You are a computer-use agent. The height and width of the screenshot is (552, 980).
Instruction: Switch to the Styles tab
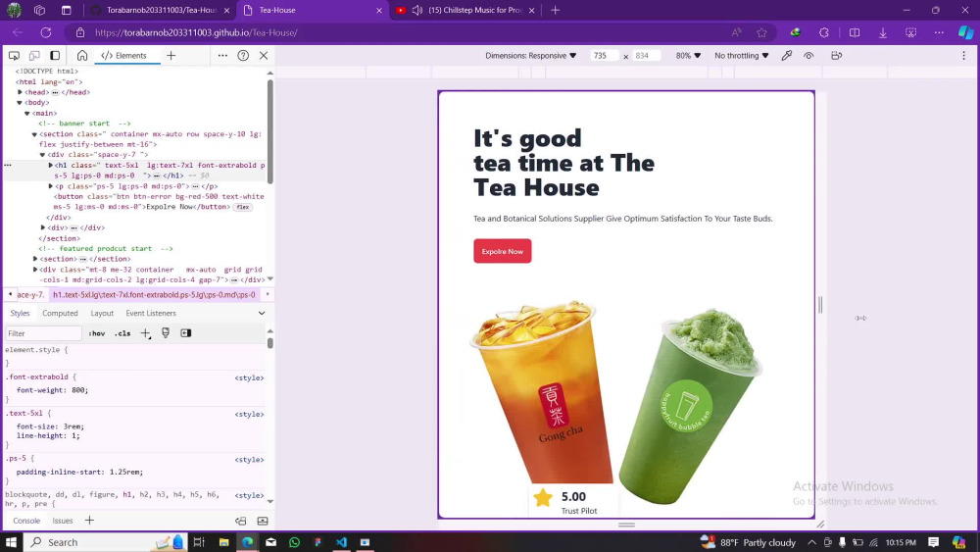(20, 313)
